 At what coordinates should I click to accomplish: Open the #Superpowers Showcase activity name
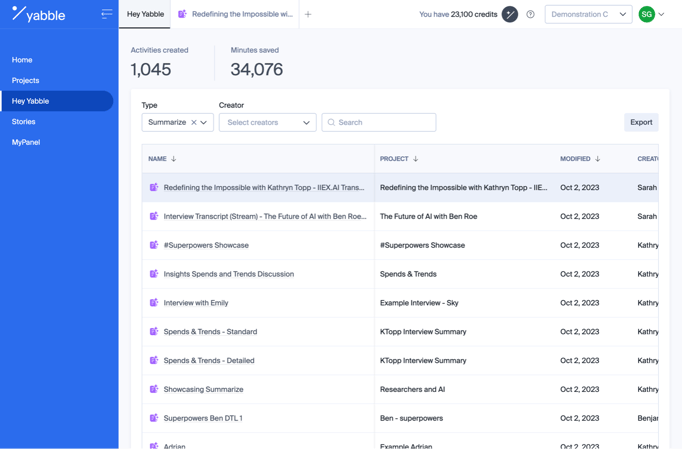coord(206,245)
